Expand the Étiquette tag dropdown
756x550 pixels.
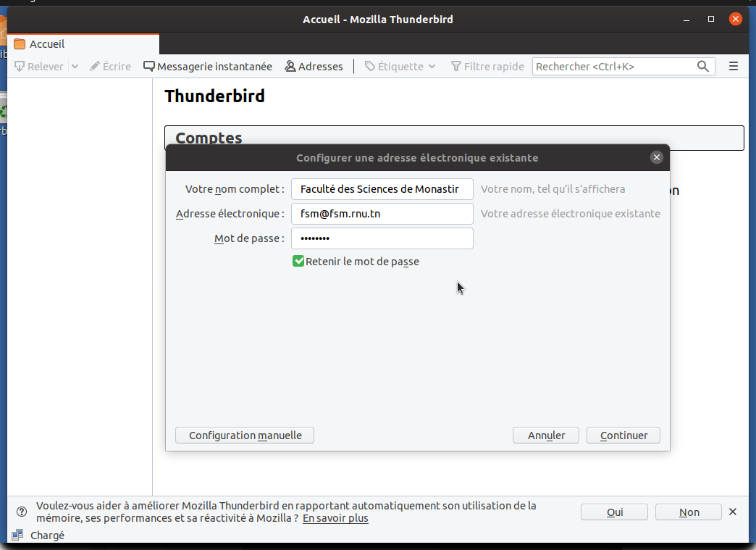pyautogui.click(x=400, y=67)
